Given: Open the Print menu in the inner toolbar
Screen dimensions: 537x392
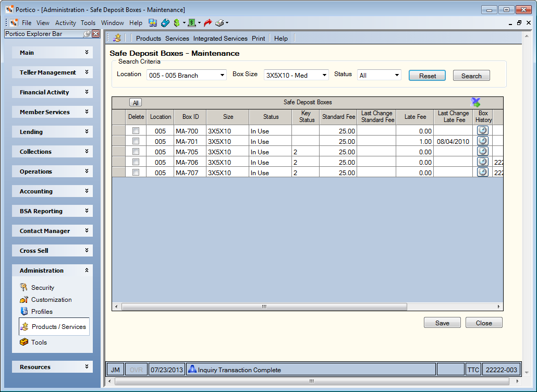Looking at the screenshot, I should [258, 39].
